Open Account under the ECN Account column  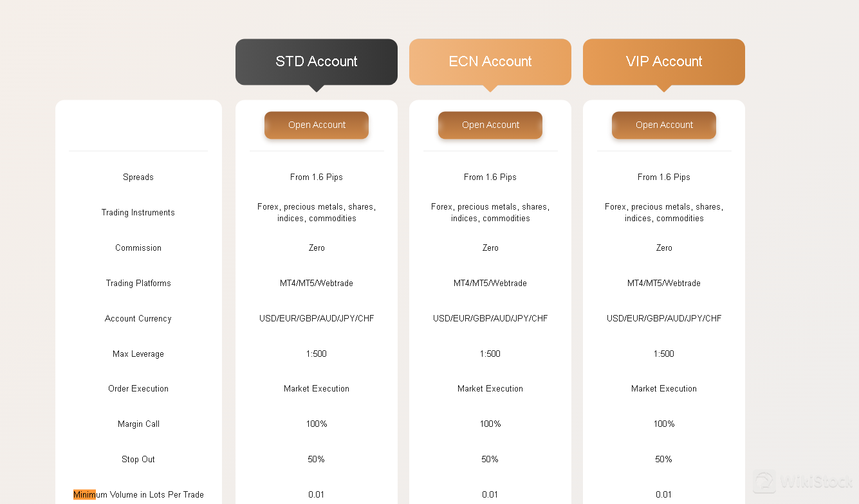(x=490, y=125)
